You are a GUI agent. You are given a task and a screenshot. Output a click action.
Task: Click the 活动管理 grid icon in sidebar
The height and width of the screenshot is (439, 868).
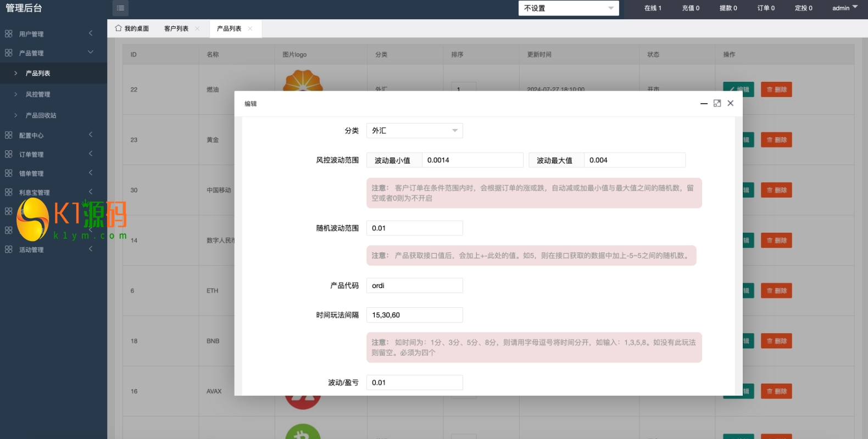point(8,249)
